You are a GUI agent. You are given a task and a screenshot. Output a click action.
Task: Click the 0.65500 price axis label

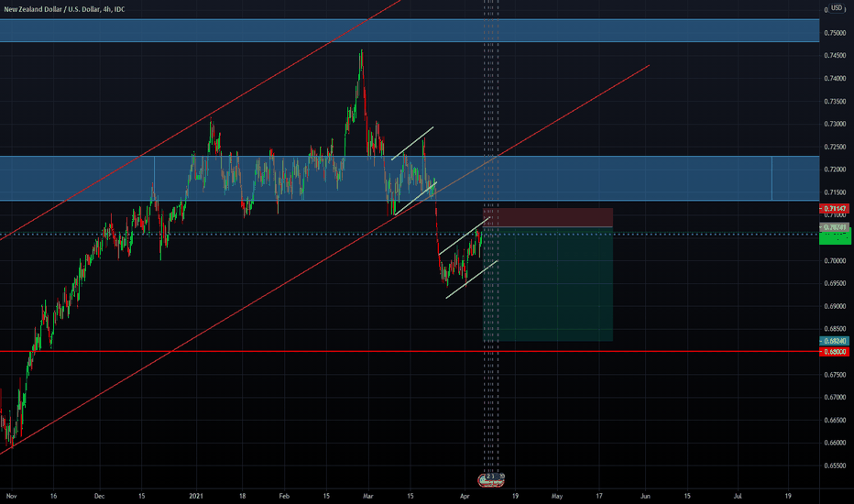835,466
